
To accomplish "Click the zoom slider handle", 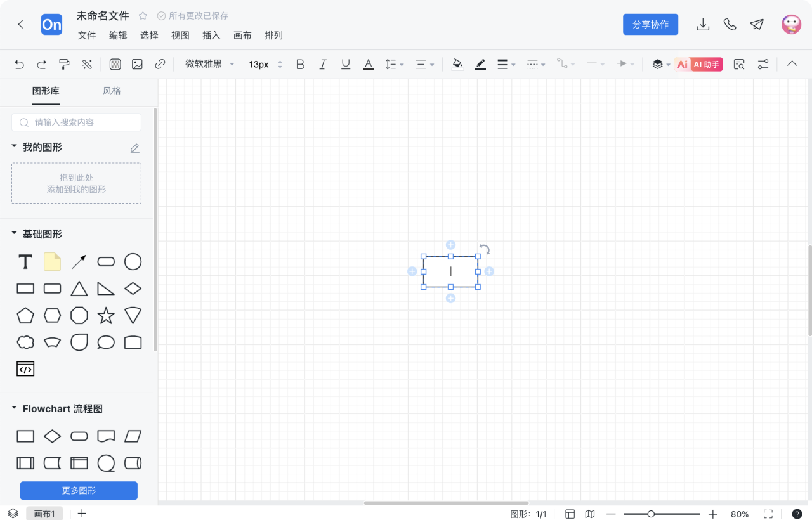I will point(651,514).
